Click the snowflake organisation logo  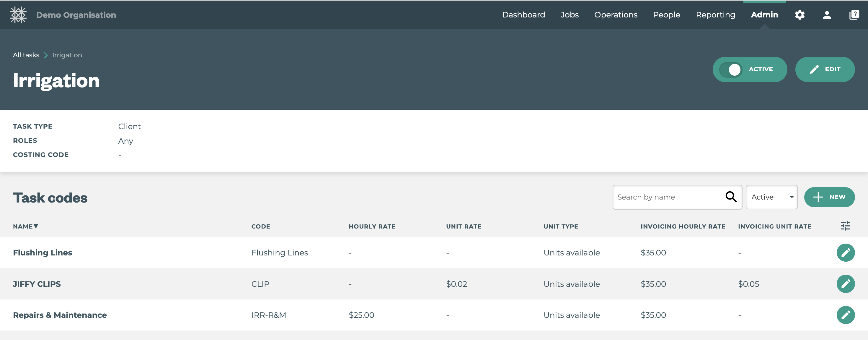tap(18, 15)
